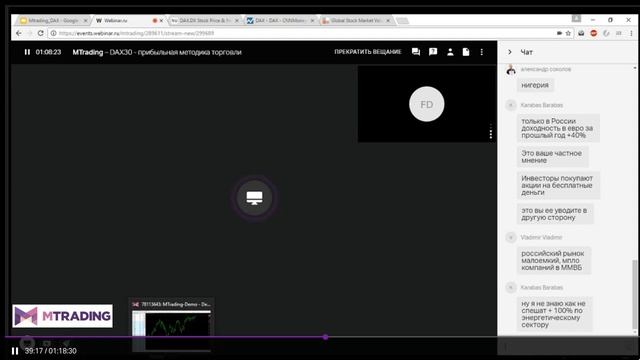Click the camera permission icon in address bar
Image resolution: width=640 pixels, height=360 pixels.
click(559, 33)
